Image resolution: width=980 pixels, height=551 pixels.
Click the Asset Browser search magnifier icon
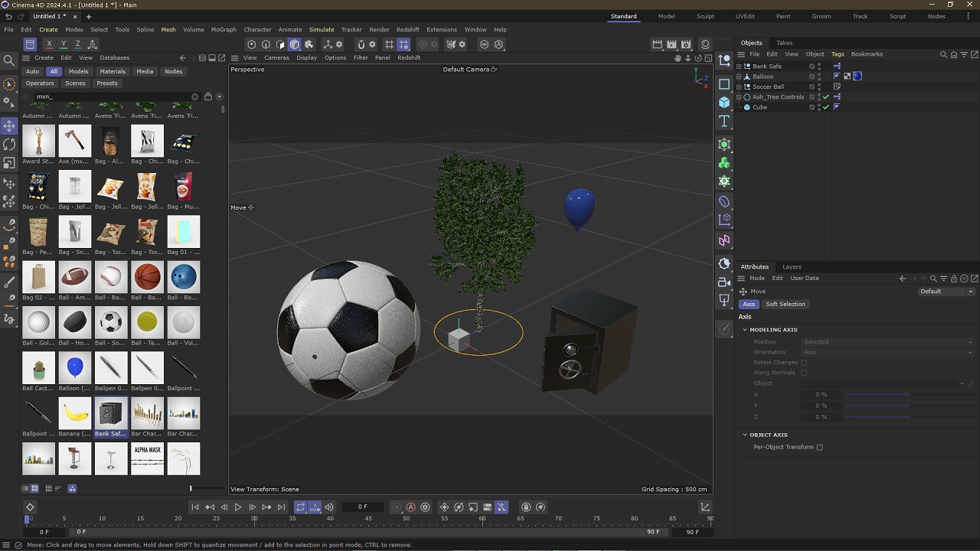9,60
